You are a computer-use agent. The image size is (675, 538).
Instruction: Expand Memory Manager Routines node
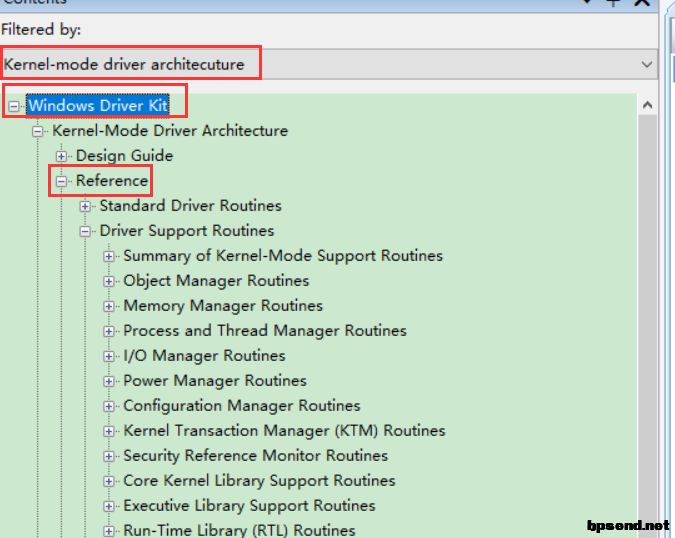(x=109, y=306)
